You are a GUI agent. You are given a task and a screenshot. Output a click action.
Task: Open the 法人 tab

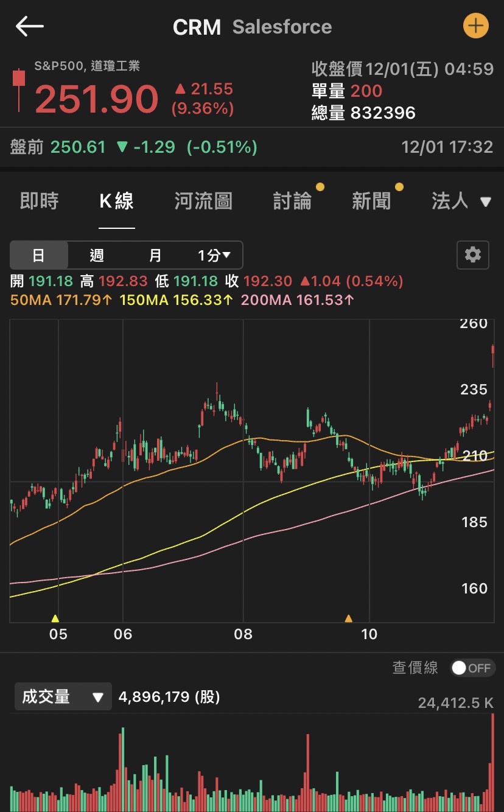click(x=450, y=201)
